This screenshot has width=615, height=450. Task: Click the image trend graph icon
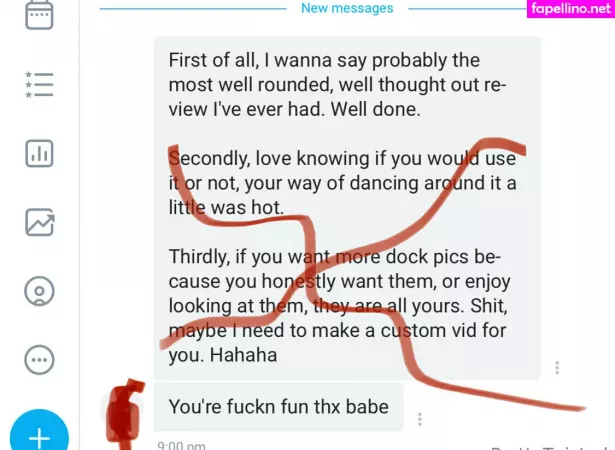[40, 222]
